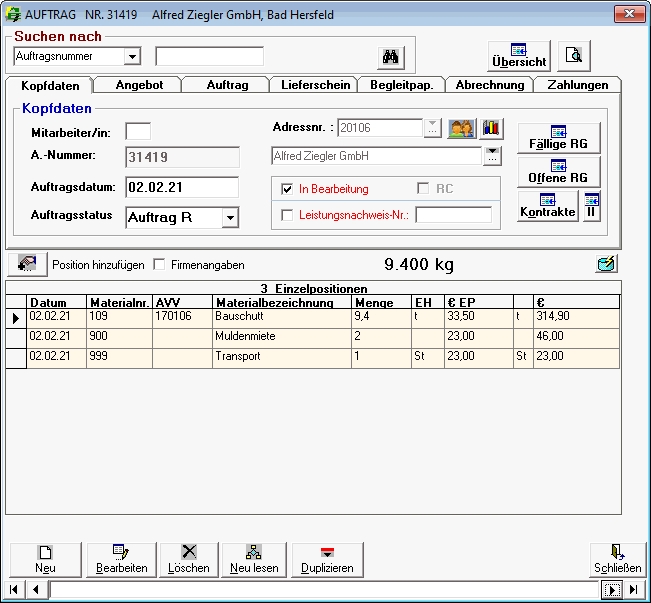
Task: Click the Bearbeiten edit button
Action: [121, 560]
